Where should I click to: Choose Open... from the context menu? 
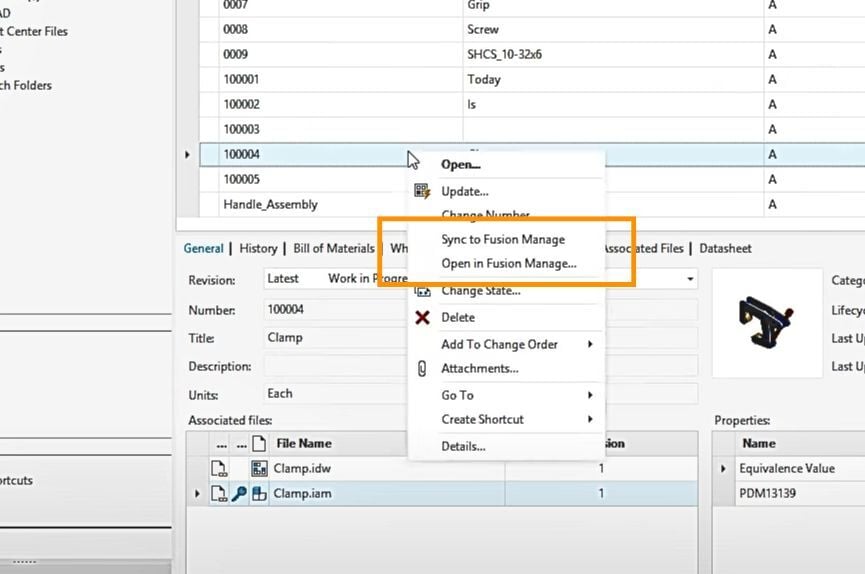coord(461,164)
